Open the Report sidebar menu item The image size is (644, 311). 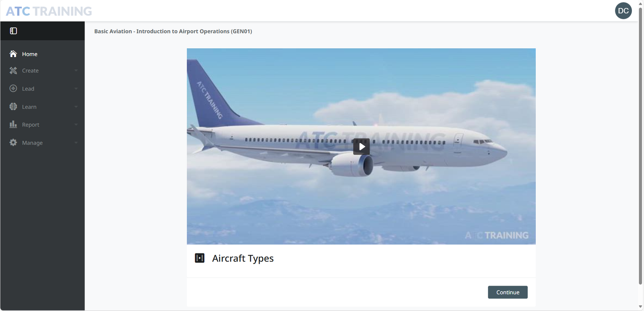42,125
